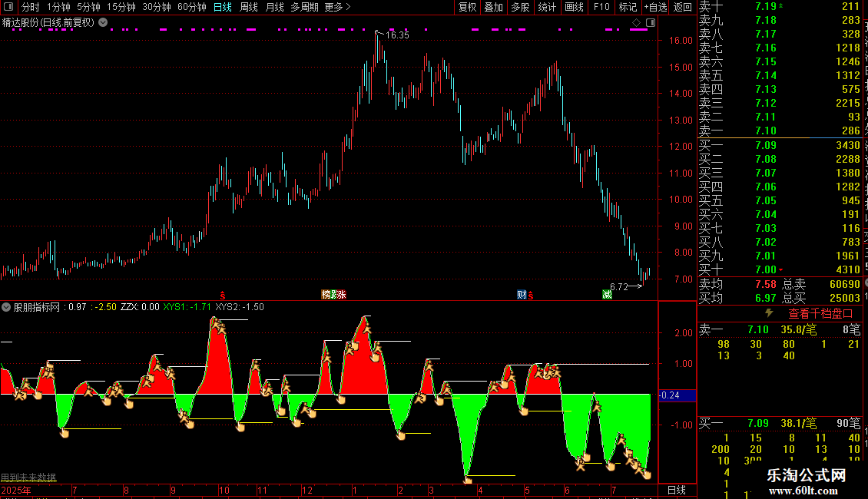Screen dimensions: 868x499
Task: Click the -0.24 indicator value tag
Action: click(x=677, y=395)
